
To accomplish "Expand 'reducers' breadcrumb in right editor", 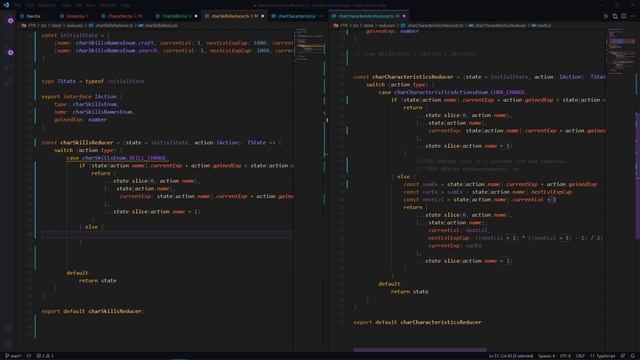I will coord(387,25).
